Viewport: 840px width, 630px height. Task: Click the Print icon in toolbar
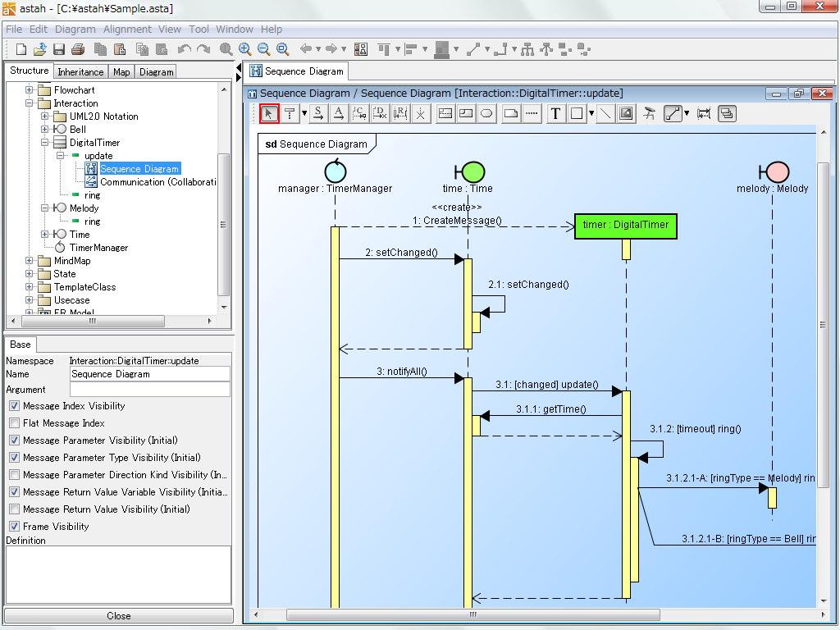[x=78, y=49]
